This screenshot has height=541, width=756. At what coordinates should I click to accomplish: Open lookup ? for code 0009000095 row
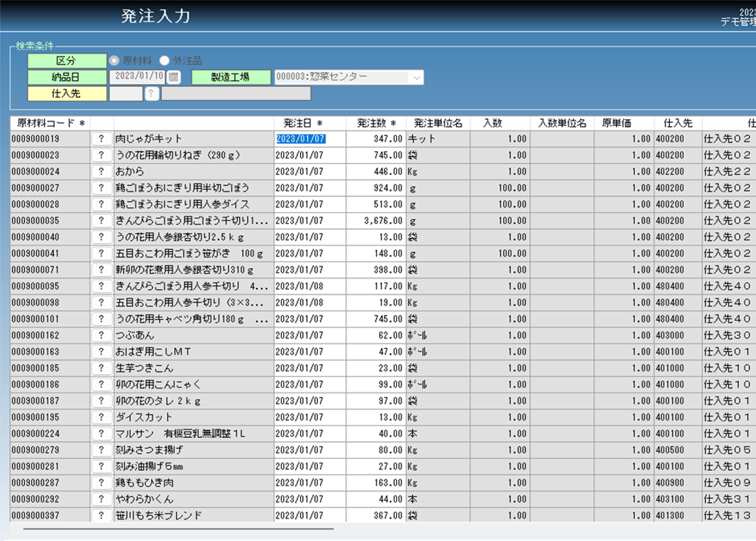(x=101, y=287)
